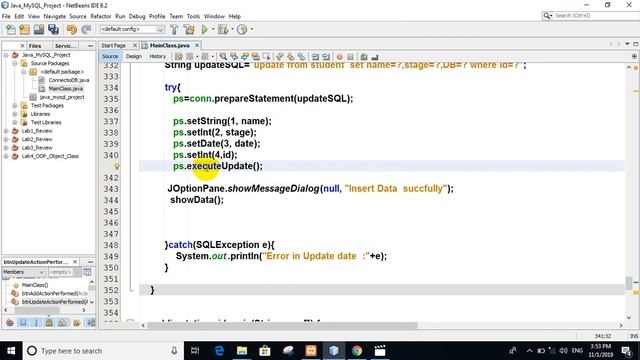640x360 pixels.
Task: Collapse the Source Packages tree node
Action: pyautogui.click(x=15, y=63)
